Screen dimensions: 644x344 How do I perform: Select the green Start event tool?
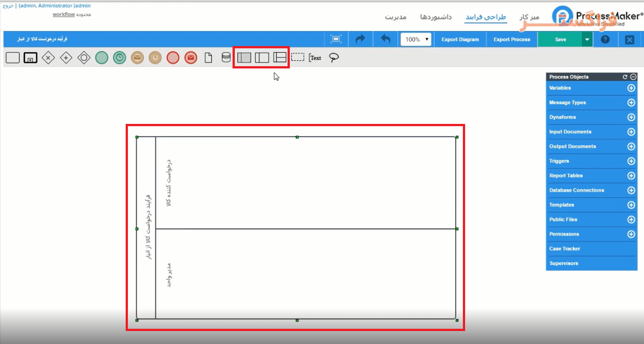click(102, 58)
